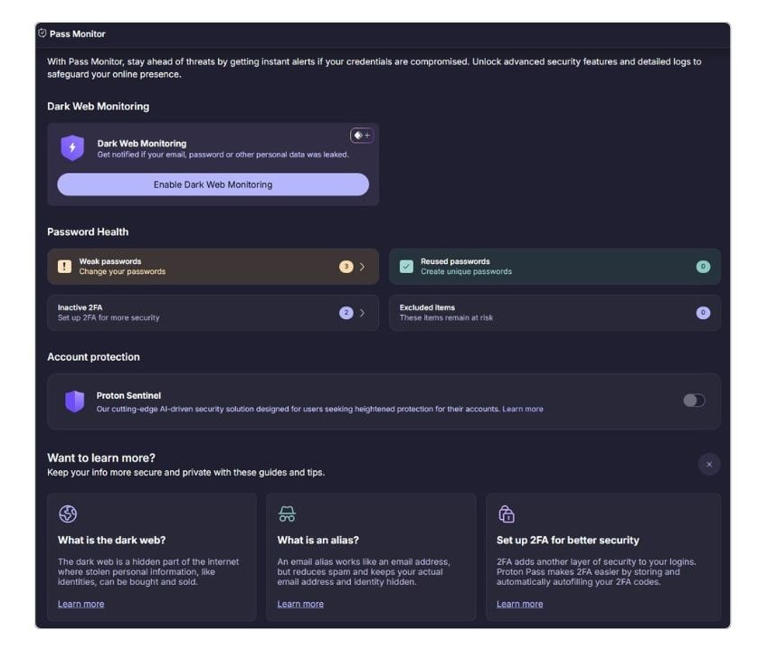Click the 2FA lock icon
Screen dimensions: 768x651
coord(506,514)
